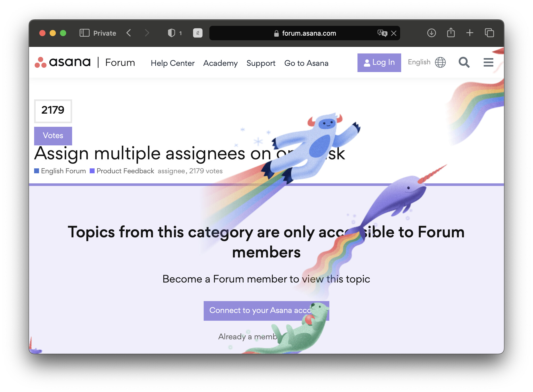The image size is (533, 392).
Task: Open the hamburger menu icon
Action: click(x=488, y=62)
